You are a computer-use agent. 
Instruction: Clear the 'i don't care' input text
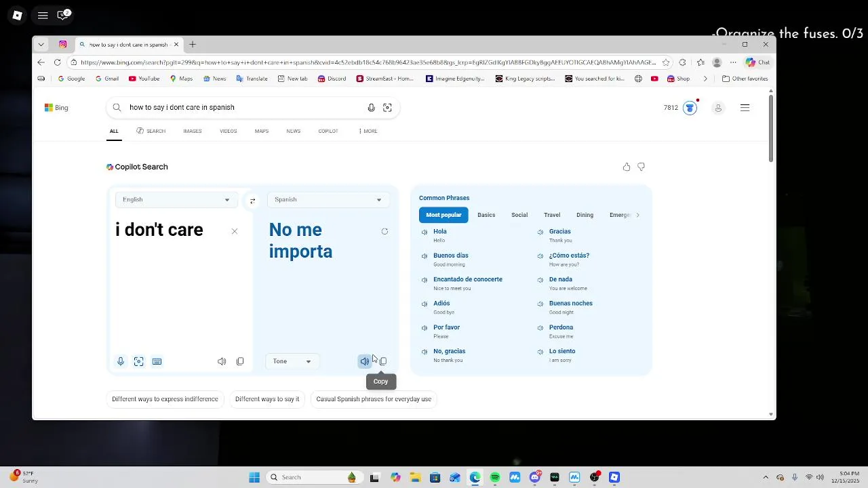tap(235, 231)
